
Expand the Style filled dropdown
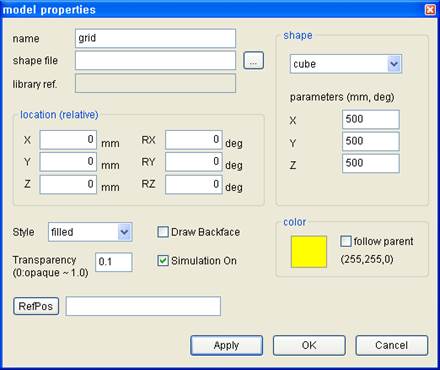point(90,232)
